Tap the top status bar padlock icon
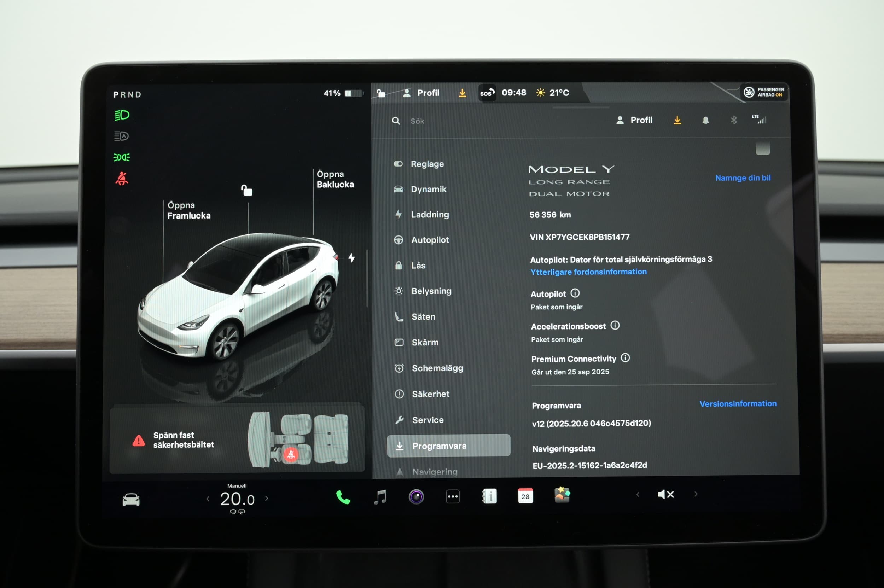This screenshot has height=588, width=884. pos(381,93)
